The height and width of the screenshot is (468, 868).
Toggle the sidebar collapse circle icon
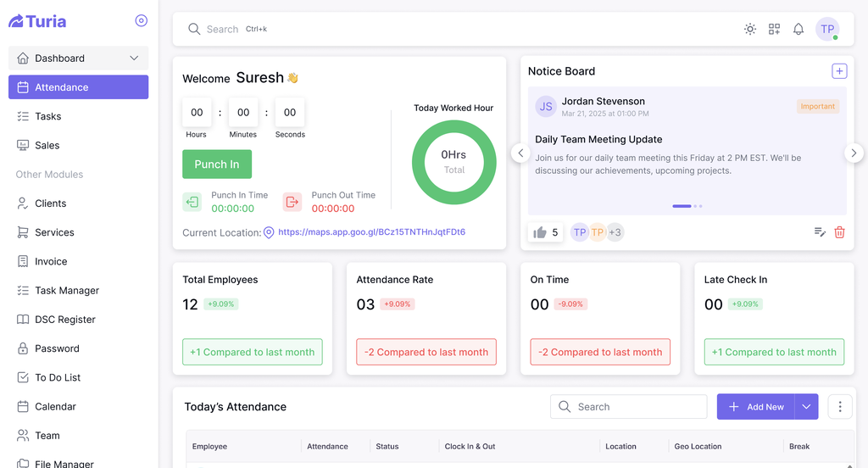click(x=142, y=21)
